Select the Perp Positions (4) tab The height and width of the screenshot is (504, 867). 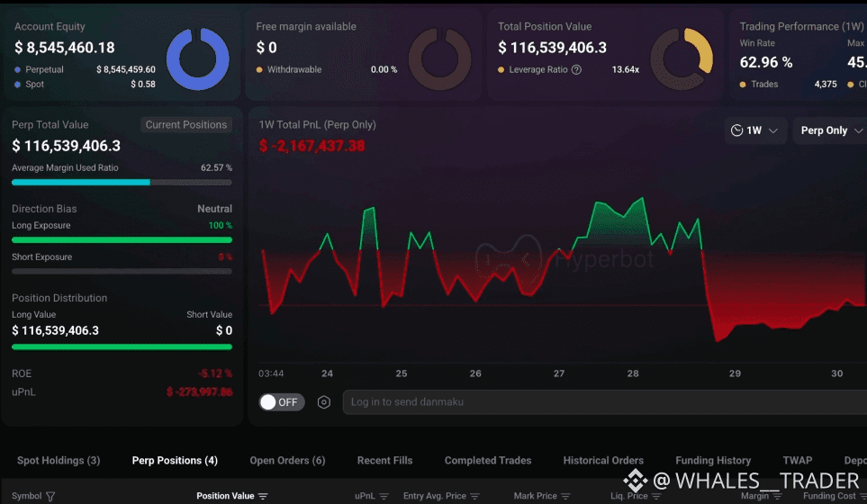175,460
